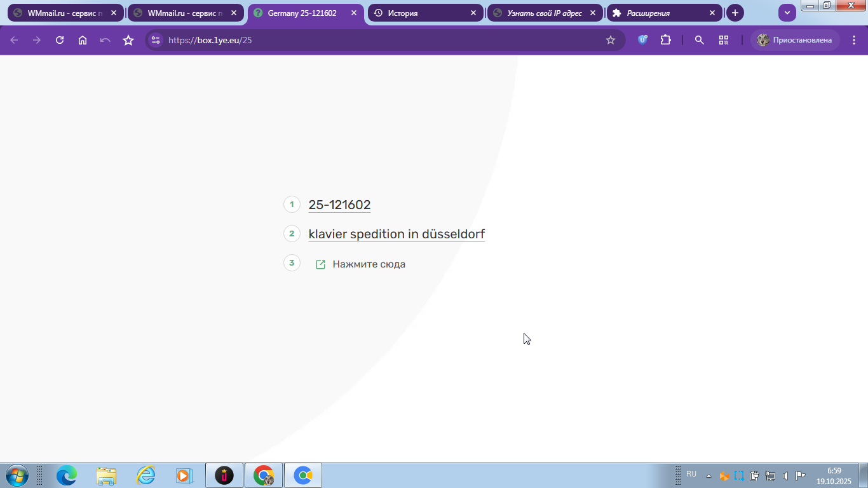Go to the browser home page icon

(x=83, y=40)
